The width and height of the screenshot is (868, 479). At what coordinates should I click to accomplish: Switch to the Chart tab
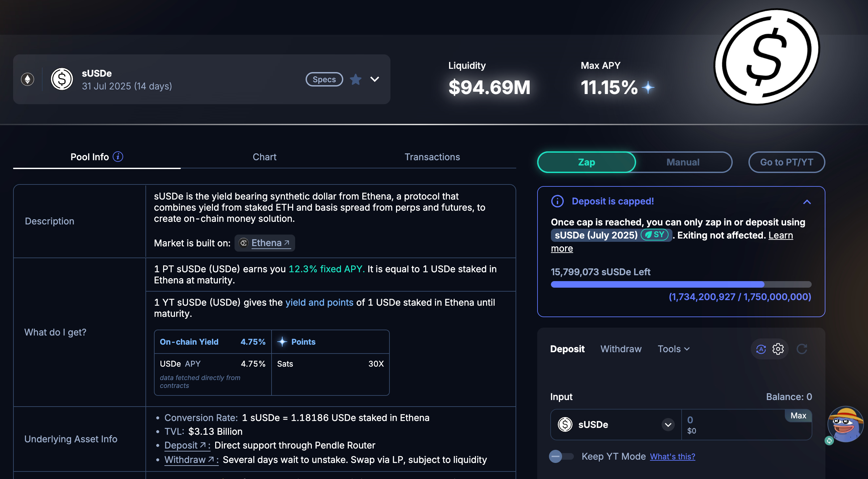[265, 157]
